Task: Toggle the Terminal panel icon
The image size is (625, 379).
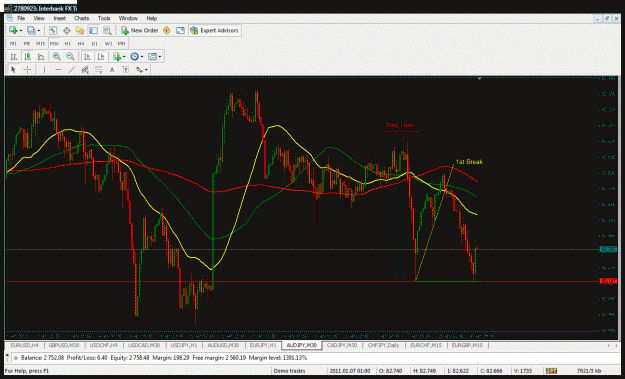Action: (x=94, y=30)
